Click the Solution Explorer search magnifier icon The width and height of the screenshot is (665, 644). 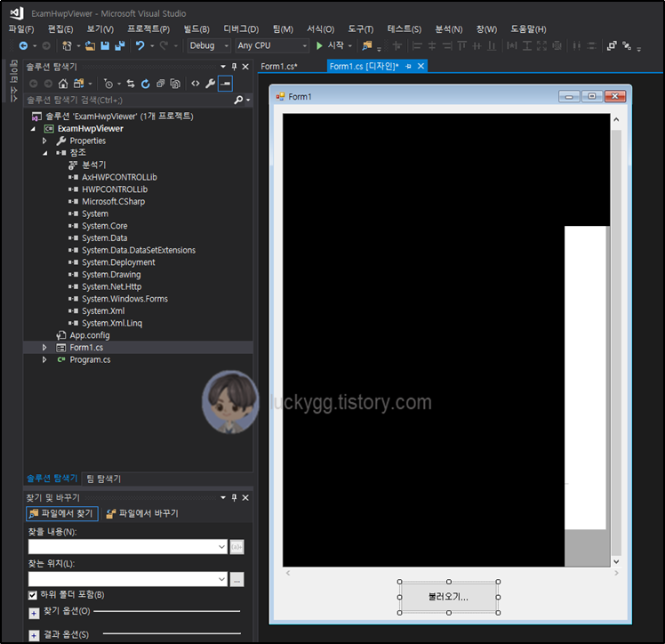click(238, 101)
